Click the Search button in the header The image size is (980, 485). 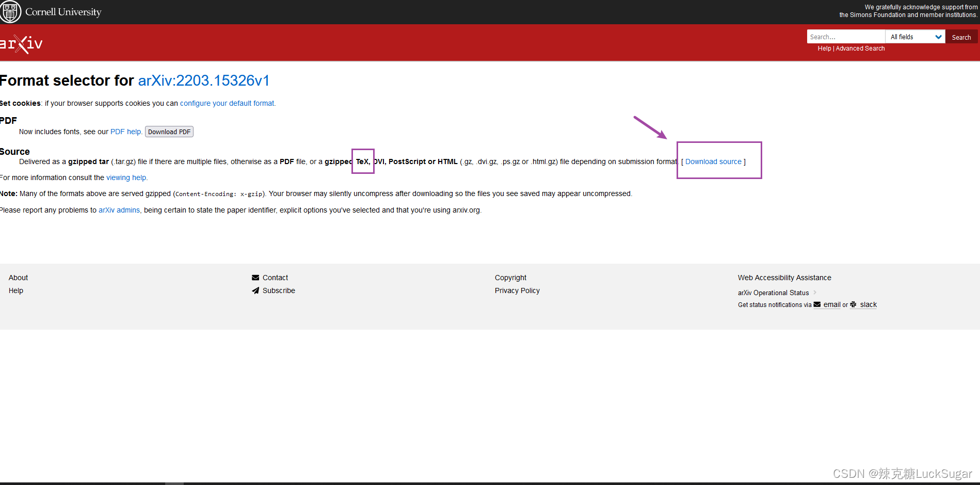961,37
